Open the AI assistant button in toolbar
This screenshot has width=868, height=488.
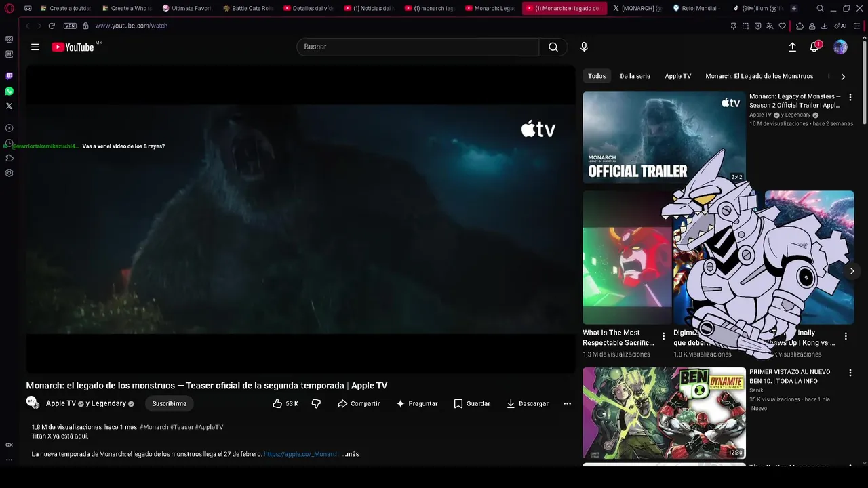point(841,26)
